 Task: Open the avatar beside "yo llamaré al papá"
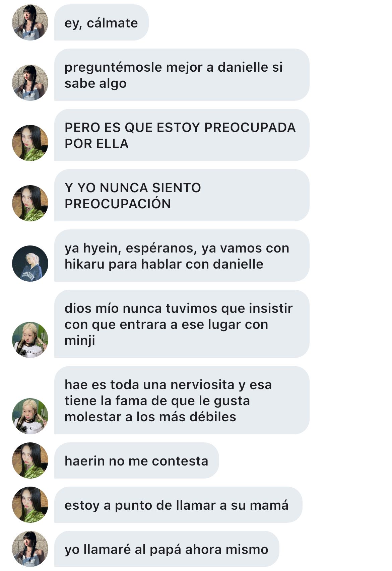(x=30, y=549)
